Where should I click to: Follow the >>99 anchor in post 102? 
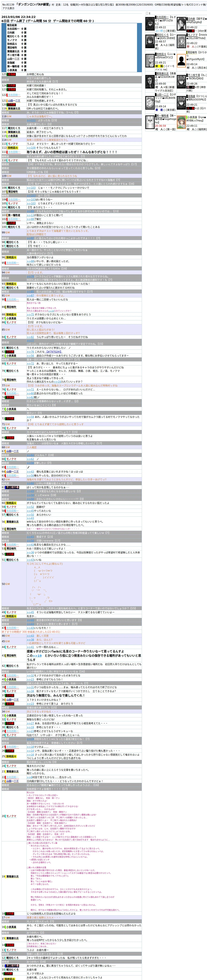(30, 219)
